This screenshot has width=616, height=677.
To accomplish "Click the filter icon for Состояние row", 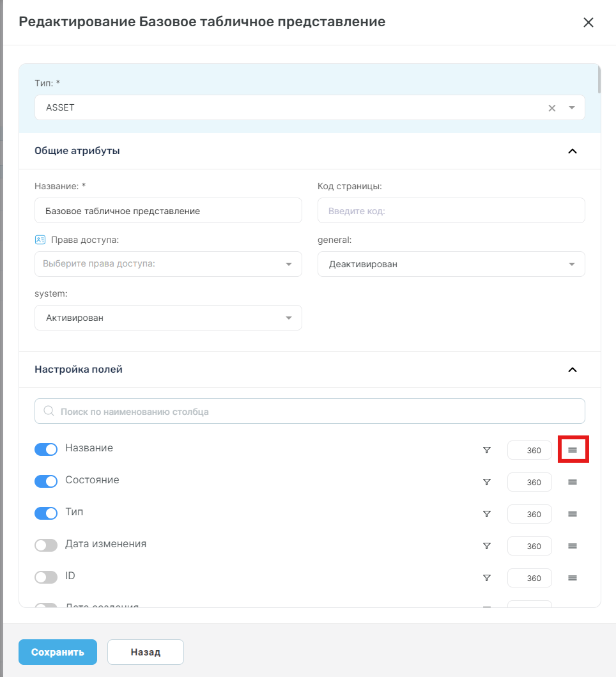I will click(x=486, y=482).
